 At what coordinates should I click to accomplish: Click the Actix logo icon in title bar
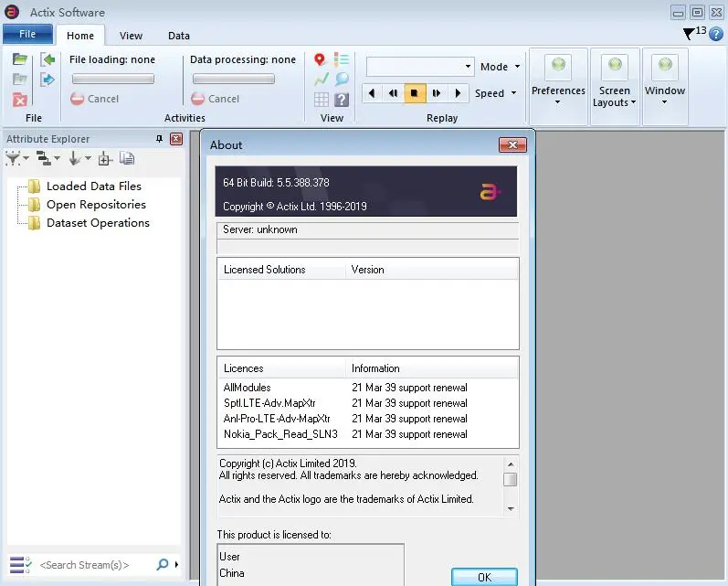coord(12,12)
